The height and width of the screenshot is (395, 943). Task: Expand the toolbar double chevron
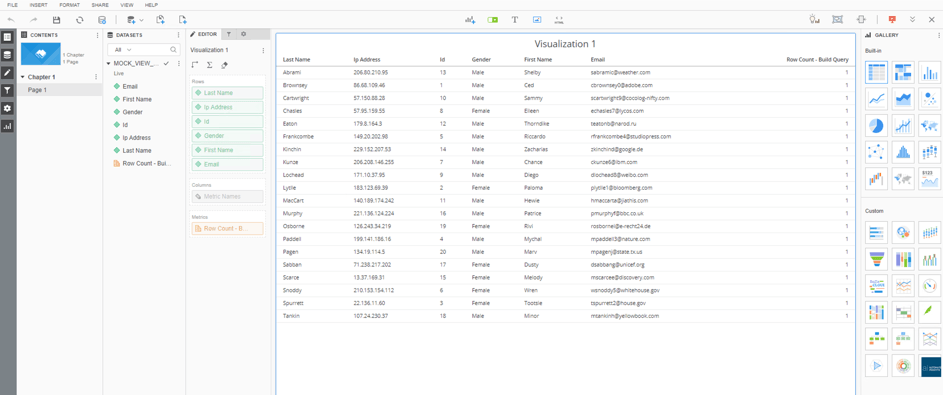pyautogui.click(x=912, y=20)
